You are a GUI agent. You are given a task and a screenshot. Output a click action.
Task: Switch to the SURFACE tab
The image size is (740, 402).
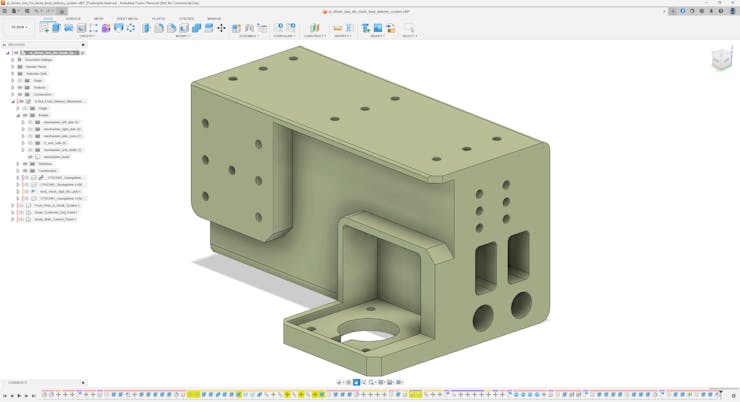click(x=73, y=18)
